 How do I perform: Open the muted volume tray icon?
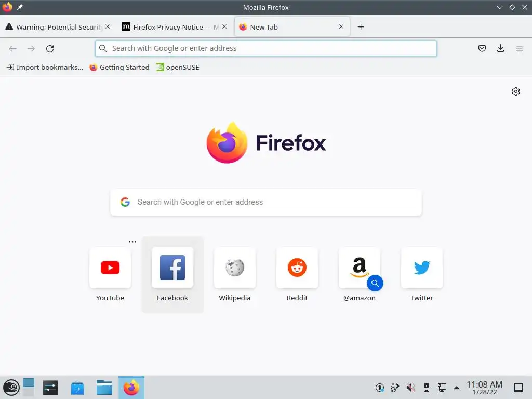click(x=411, y=388)
